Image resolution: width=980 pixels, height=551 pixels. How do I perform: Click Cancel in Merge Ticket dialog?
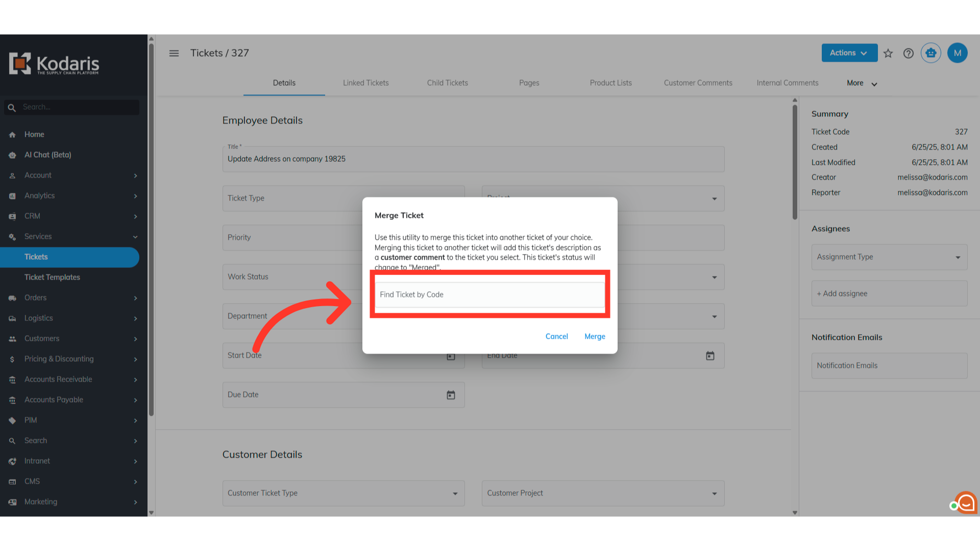556,336
